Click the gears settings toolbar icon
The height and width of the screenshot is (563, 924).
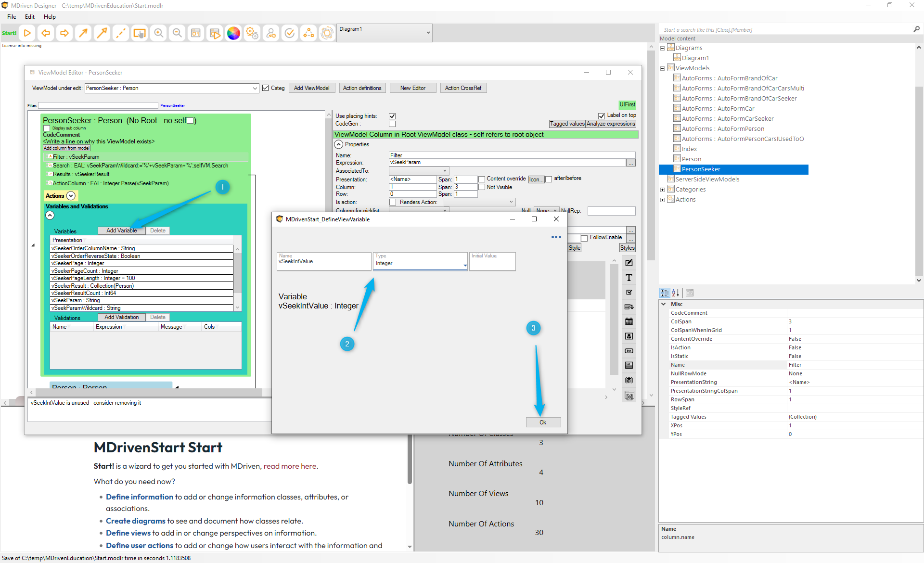tap(252, 33)
